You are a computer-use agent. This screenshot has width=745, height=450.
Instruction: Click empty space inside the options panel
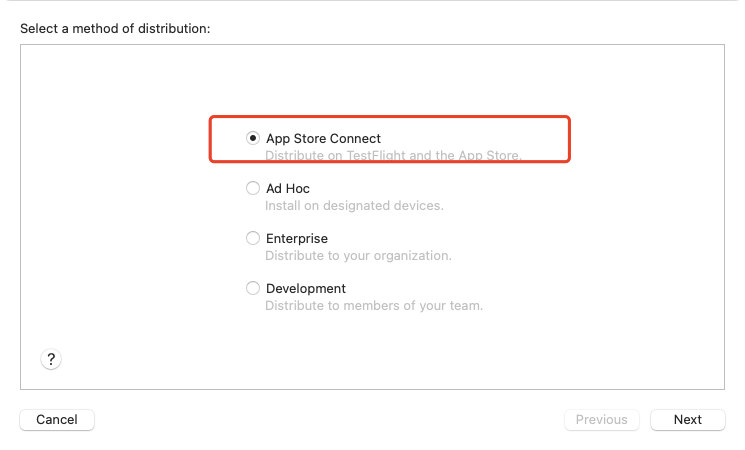tap(600, 300)
